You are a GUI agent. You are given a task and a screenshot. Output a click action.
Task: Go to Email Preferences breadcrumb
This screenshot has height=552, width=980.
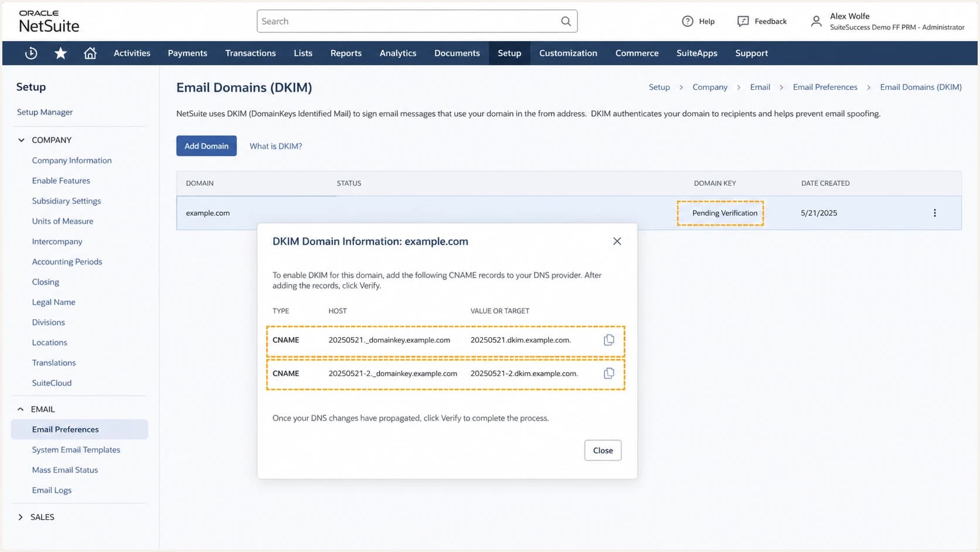click(825, 87)
